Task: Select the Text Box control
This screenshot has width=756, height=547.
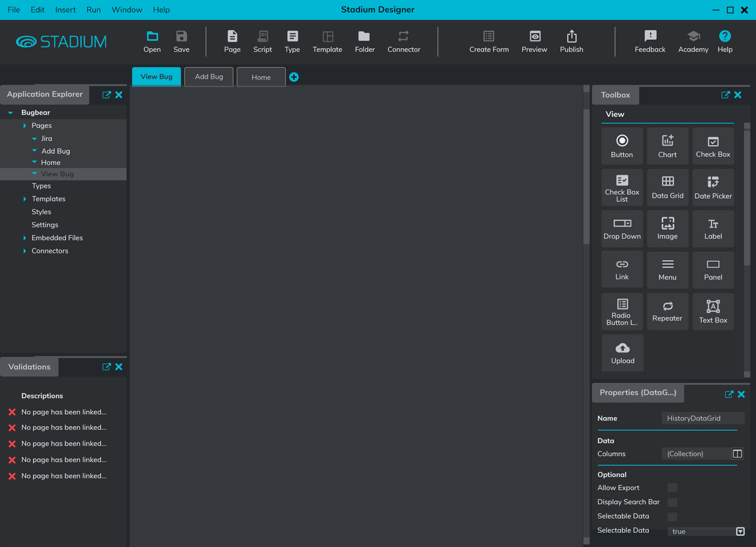Action: click(x=713, y=312)
